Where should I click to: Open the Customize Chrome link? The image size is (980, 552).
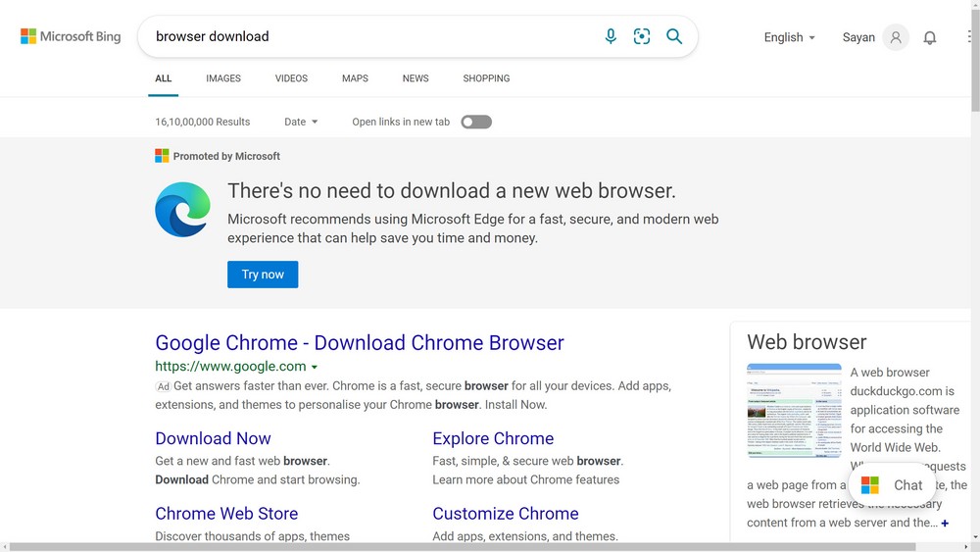pos(506,513)
